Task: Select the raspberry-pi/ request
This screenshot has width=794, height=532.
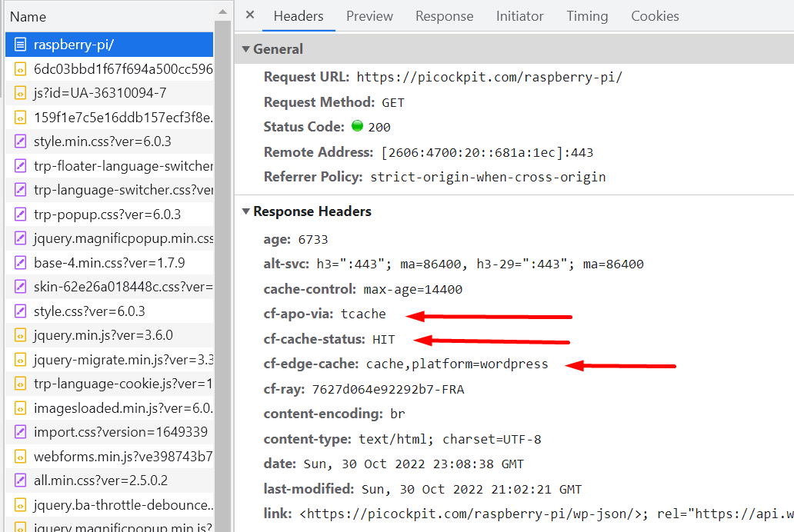Action: click(109, 45)
